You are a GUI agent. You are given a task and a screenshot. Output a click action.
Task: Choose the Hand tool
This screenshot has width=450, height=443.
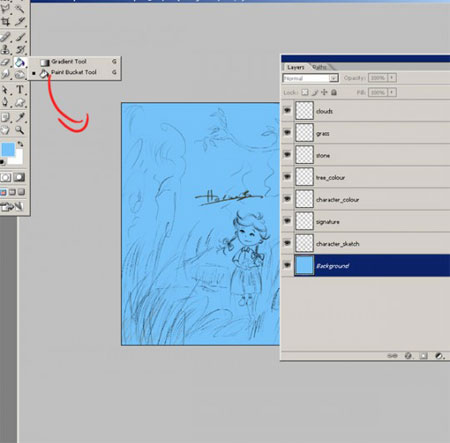click(6, 130)
